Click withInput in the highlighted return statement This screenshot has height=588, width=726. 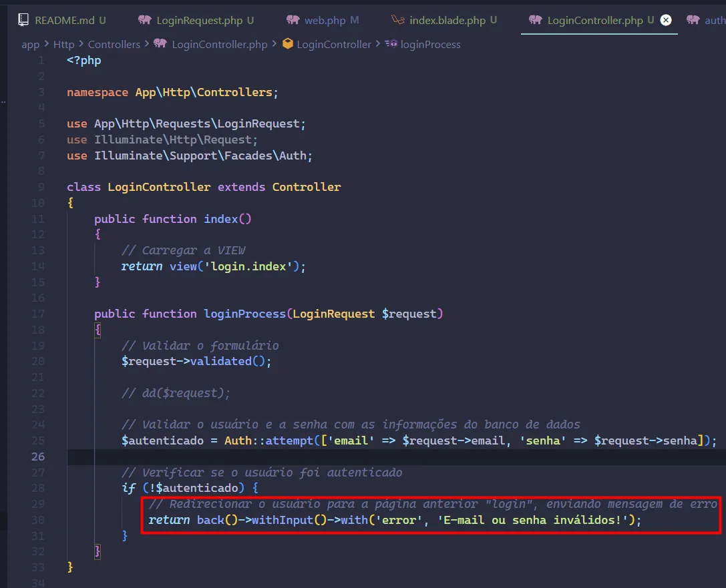pos(283,520)
